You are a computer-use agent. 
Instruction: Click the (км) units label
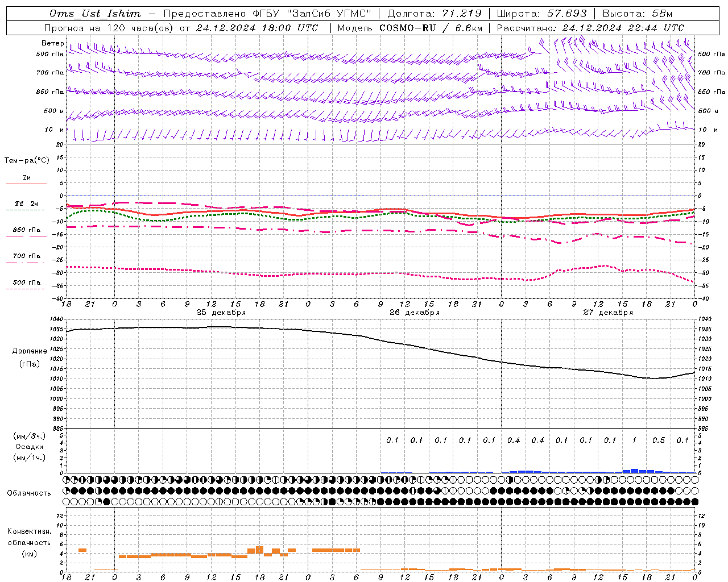pyautogui.click(x=29, y=553)
